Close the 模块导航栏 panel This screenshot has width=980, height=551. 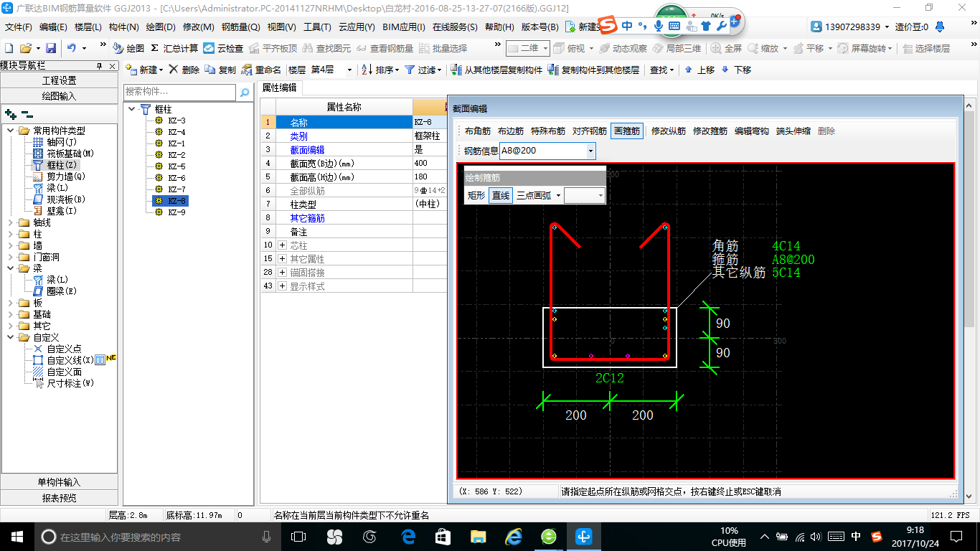click(x=111, y=66)
